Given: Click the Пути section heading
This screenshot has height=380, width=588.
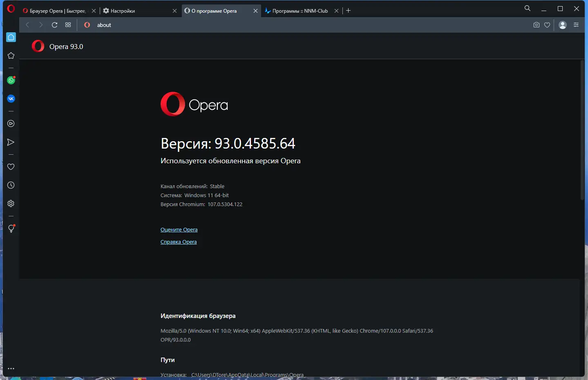Looking at the screenshot, I should click(x=168, y=360).
